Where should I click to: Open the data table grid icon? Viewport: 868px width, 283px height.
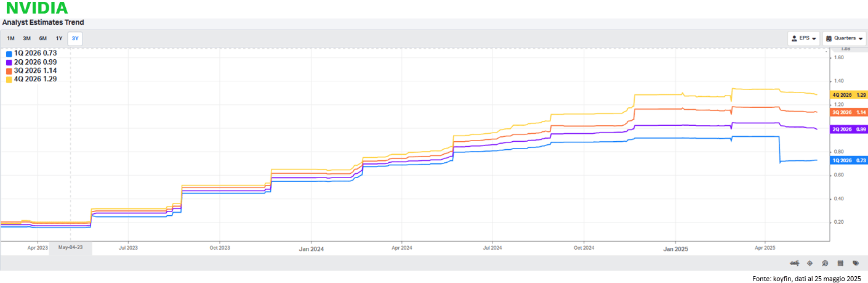tap(840, 263)
